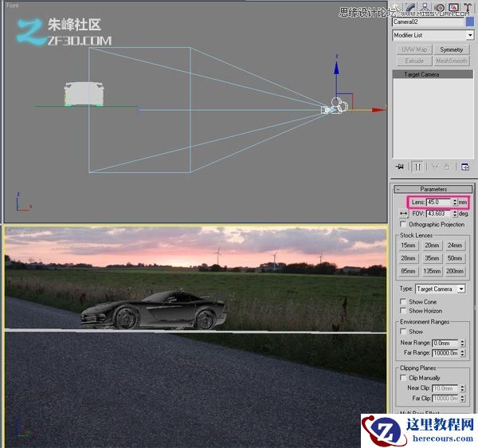Click the Pin Stack icon
This screenshot has height=448, width=478.
pos(400,167)
